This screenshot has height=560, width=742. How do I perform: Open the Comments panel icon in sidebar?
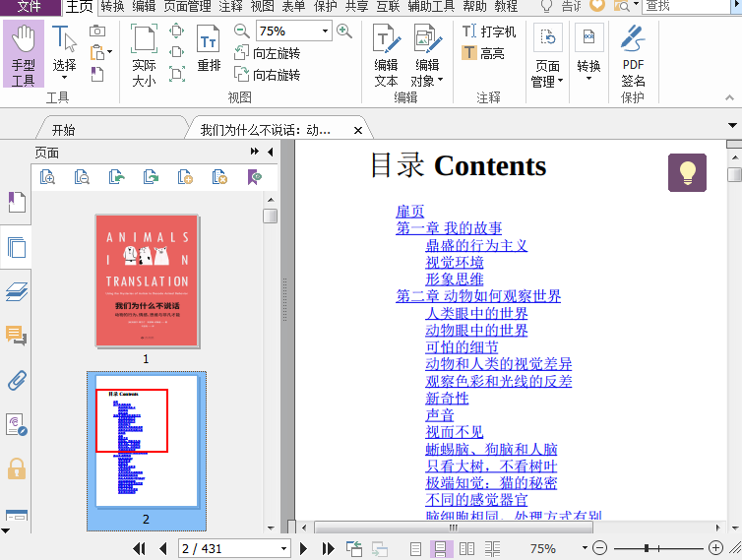tap(17, 336)
